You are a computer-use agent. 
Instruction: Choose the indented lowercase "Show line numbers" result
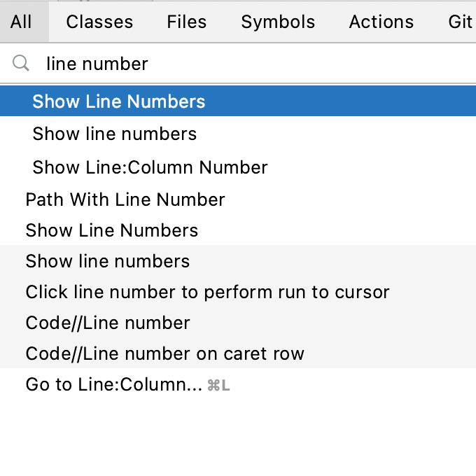[x=115, y=134]
